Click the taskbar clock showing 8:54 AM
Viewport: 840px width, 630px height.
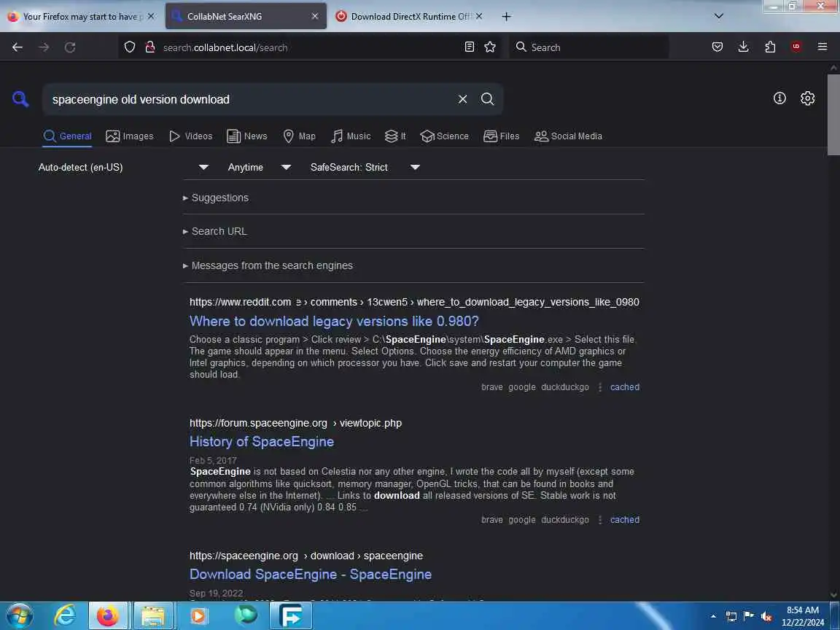803,616
